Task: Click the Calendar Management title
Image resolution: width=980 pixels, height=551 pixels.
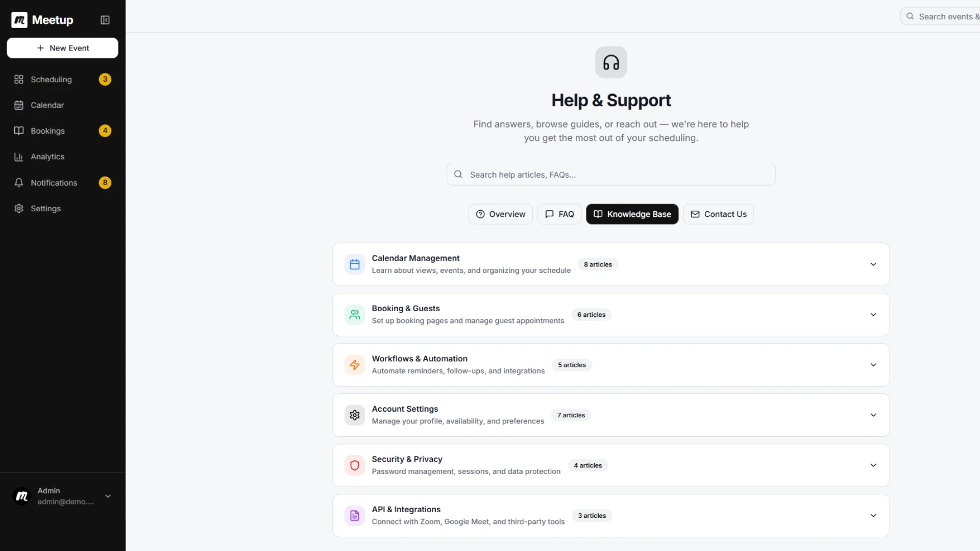Action: pyautogui.click(x=415, y=258)
